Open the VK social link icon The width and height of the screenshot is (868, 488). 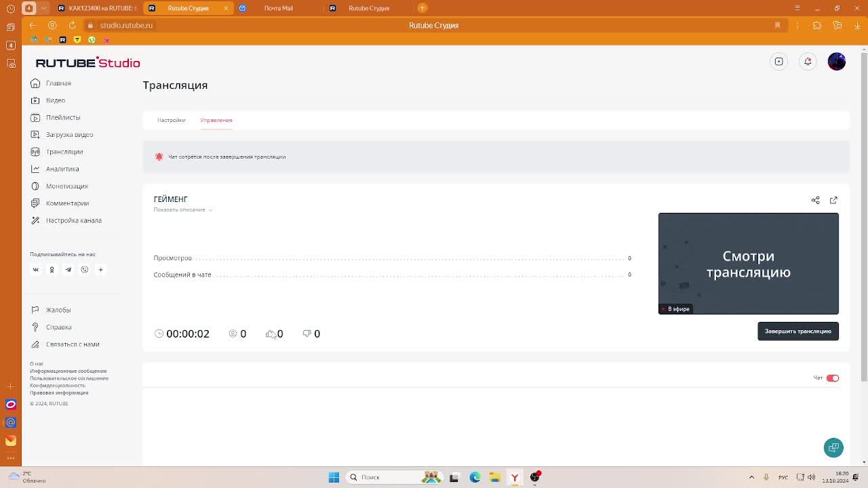[x=36, y=270]
